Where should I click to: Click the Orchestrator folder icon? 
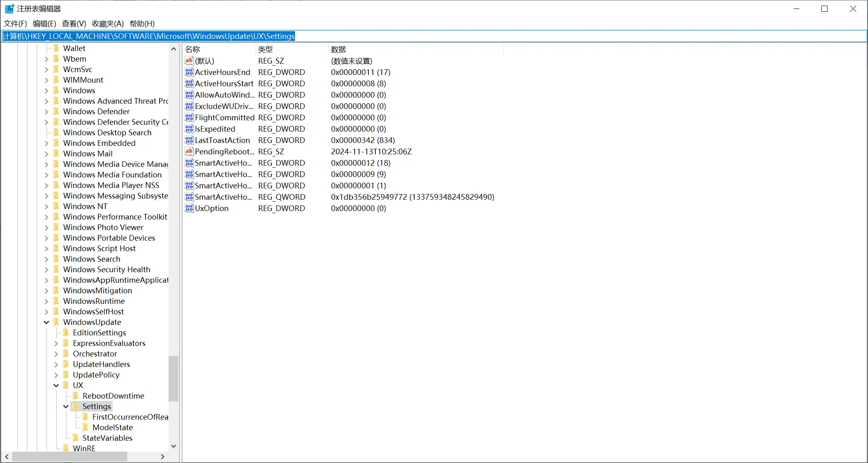coord(66,354)
